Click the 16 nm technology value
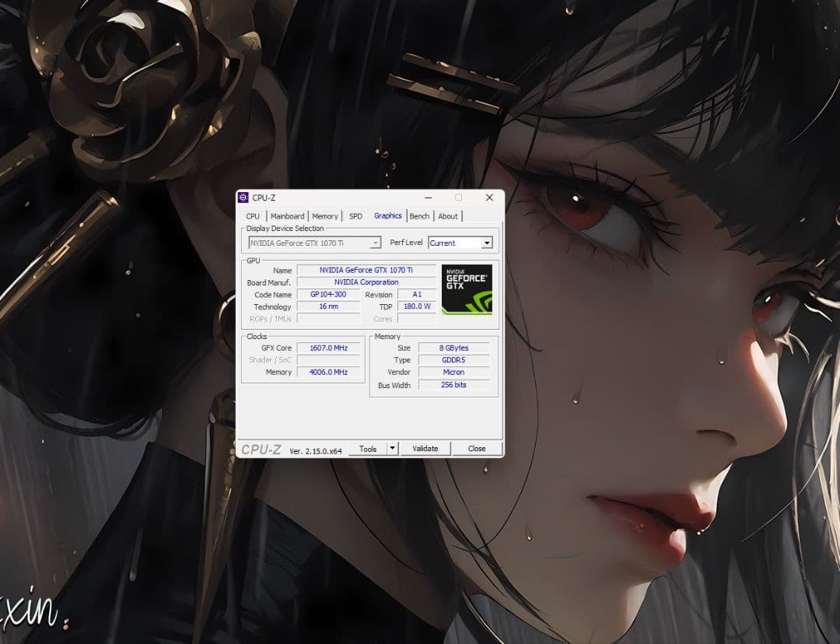840x644 pixels. 328,306
